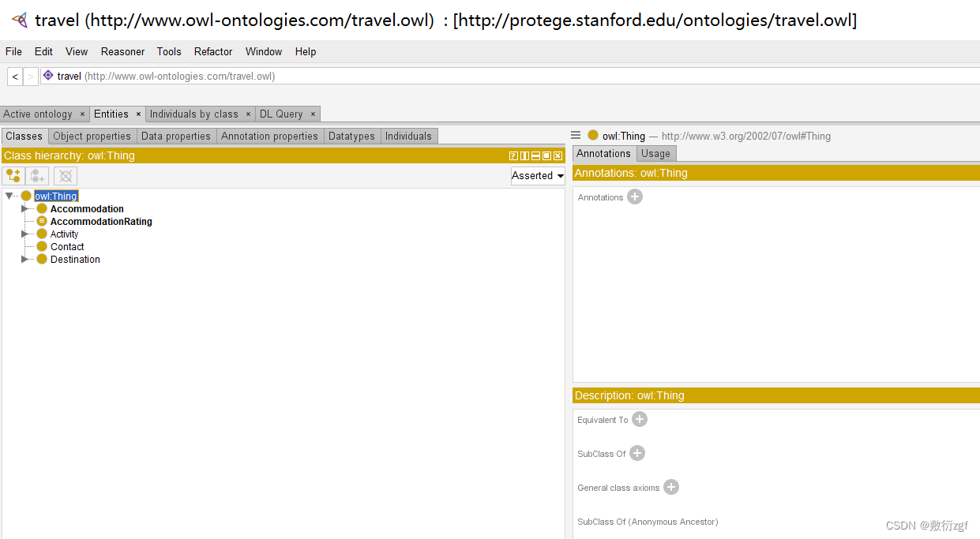
Task: Go forward with the > navigation button
Action: [x=31, y=77]
